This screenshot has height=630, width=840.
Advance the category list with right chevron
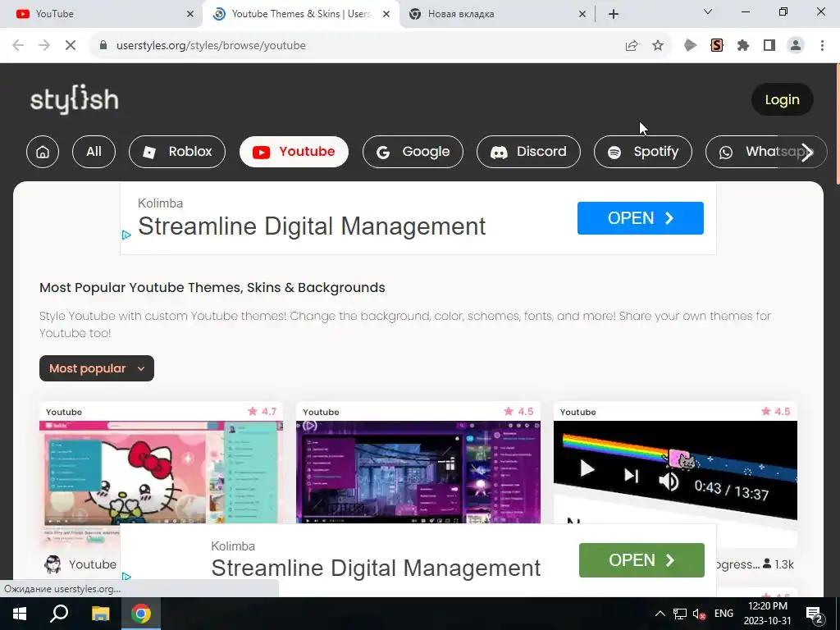coord(807,153)
